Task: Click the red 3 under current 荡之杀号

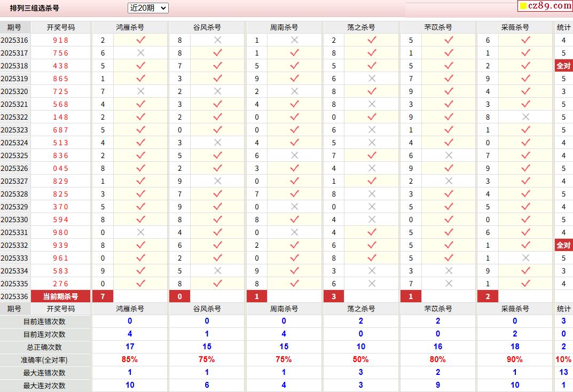Action: click(334, 296)
